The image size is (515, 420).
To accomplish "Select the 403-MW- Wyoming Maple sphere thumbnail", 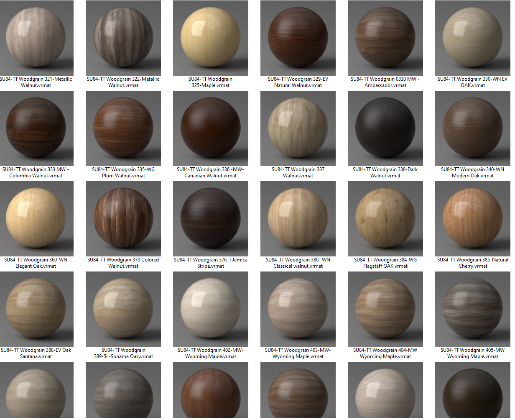I will 298,309.
